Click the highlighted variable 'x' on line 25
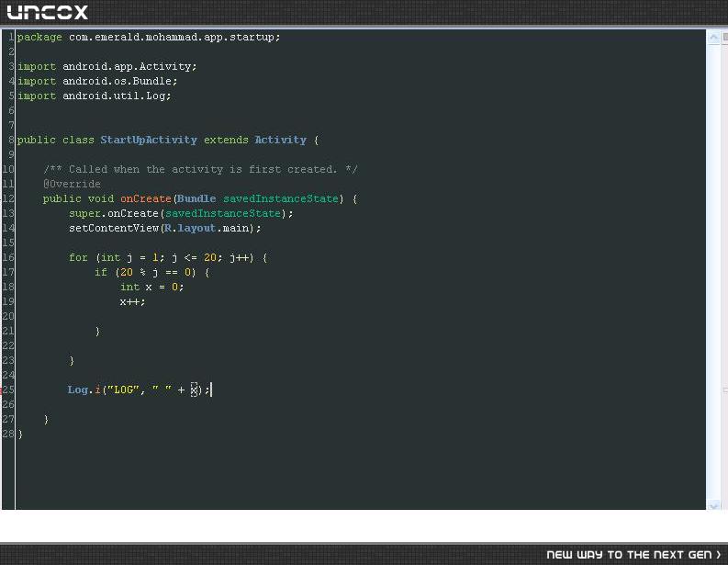Screen dimensions: 728x565 194,390
